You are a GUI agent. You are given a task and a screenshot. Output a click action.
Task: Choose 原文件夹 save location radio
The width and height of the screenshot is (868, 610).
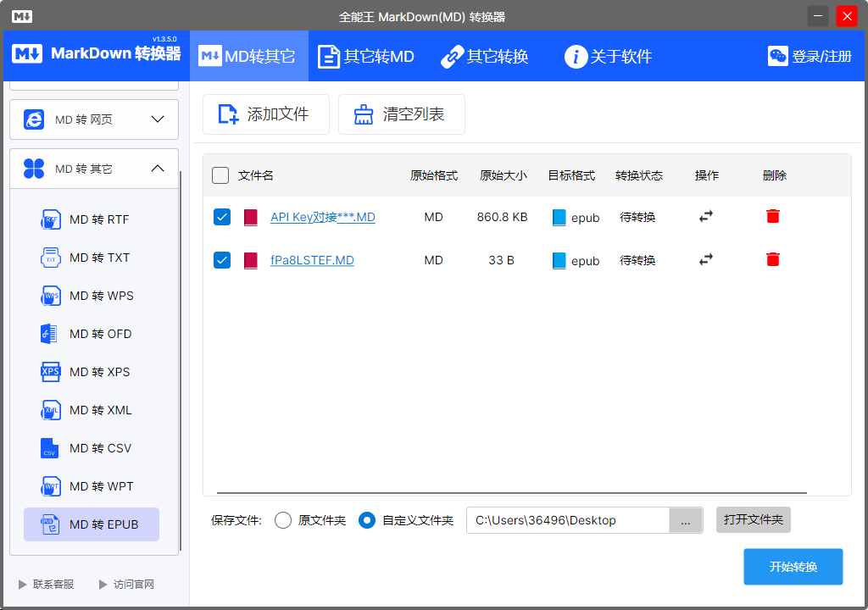pos(283,520)
